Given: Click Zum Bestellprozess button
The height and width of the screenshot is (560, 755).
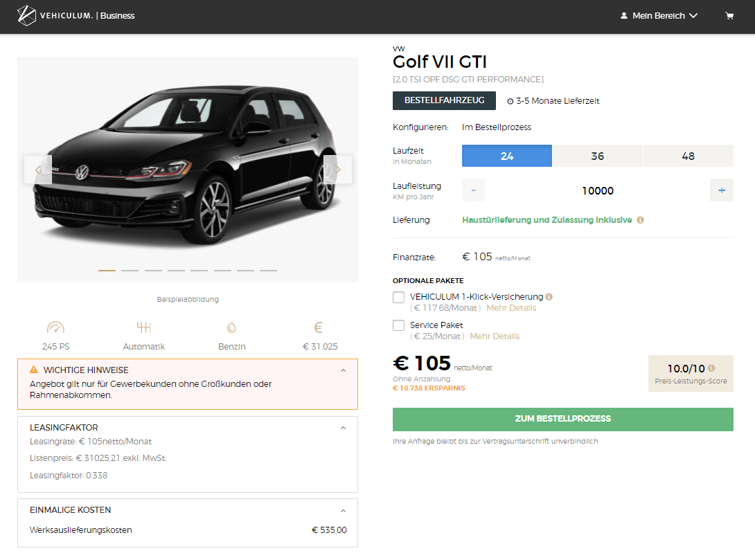Looking at the screenshot, I should point(563,419).
